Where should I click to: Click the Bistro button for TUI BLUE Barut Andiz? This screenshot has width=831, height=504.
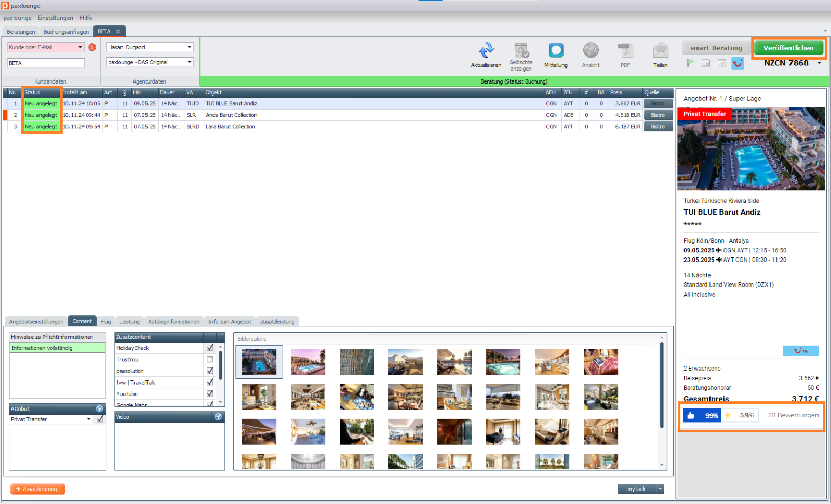(658, 104)
